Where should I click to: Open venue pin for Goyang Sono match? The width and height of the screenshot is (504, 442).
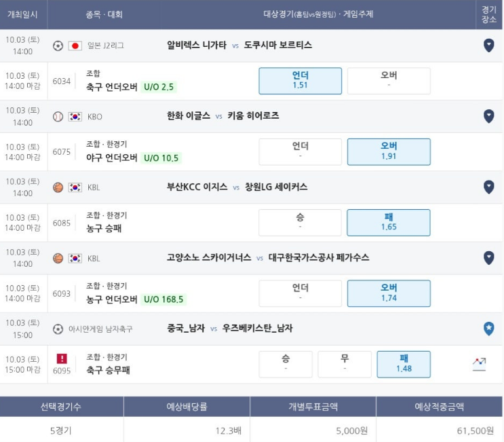coord(488,258)
